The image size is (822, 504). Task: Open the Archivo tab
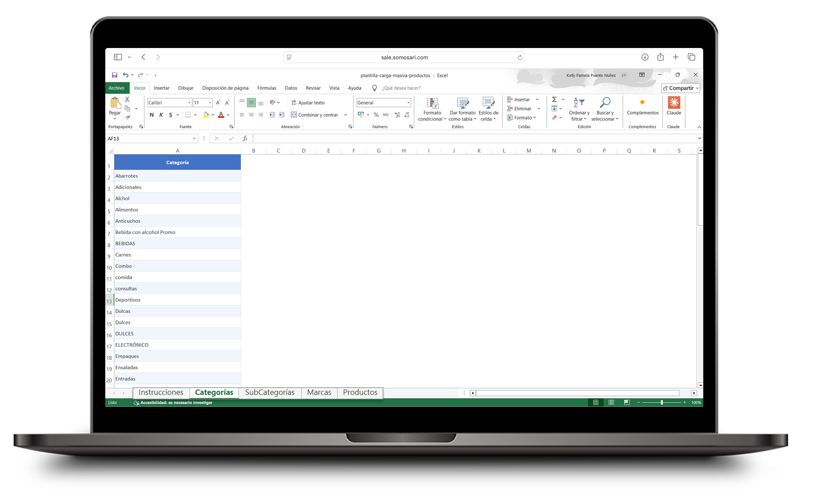coord(116,88)
